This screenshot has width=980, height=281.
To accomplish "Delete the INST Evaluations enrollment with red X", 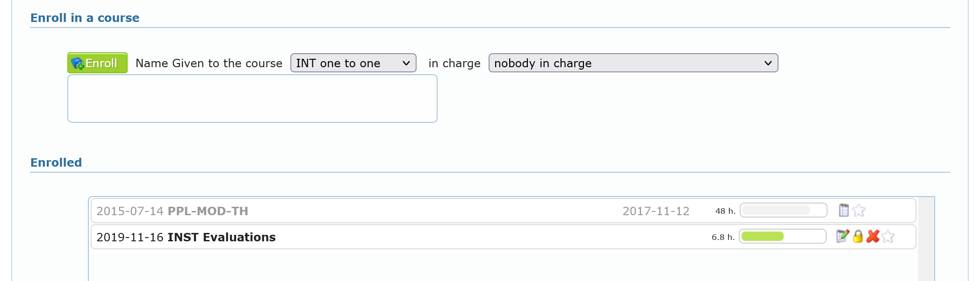I will tap(872, 237).
